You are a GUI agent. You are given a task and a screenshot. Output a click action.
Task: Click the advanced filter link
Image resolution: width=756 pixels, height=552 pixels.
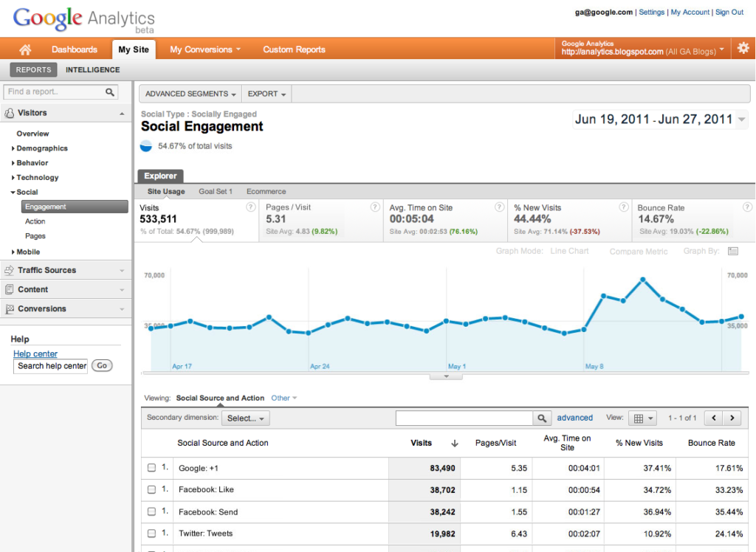coord(574,418)
